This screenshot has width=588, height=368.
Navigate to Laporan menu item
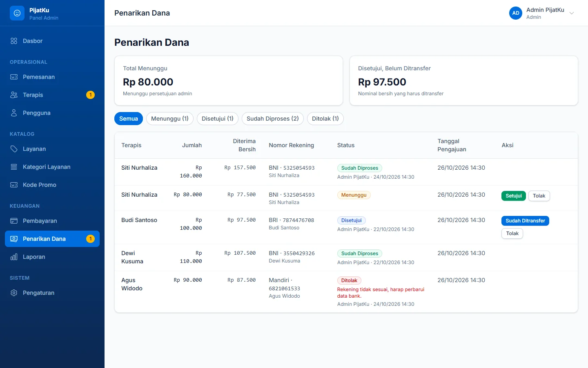pos(52,257)
